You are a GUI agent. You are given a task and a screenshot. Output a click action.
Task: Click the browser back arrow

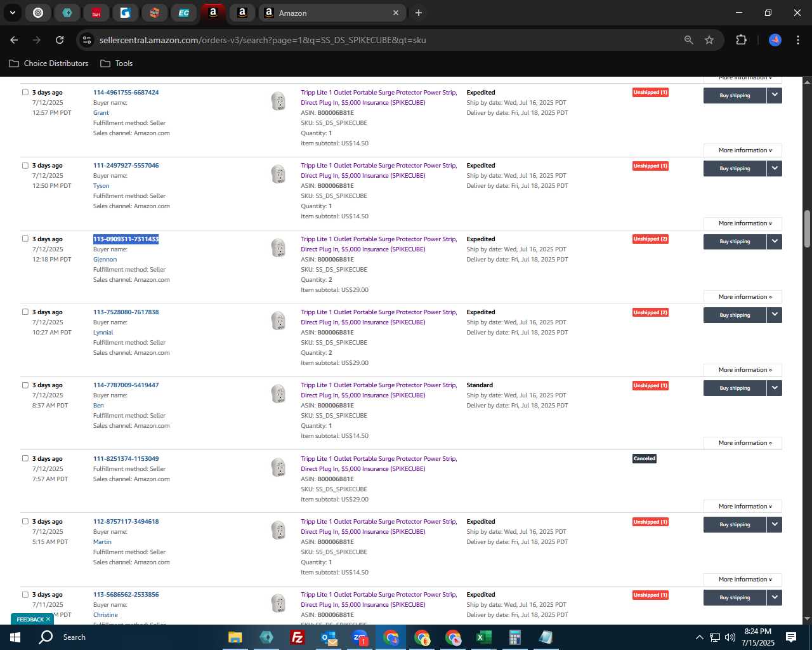coord(14,40)
